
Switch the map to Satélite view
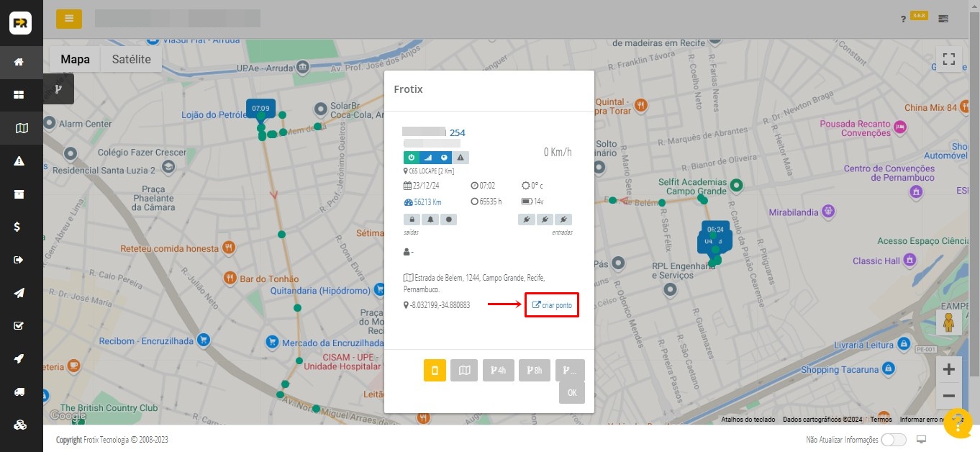click(x=131, y=60)
